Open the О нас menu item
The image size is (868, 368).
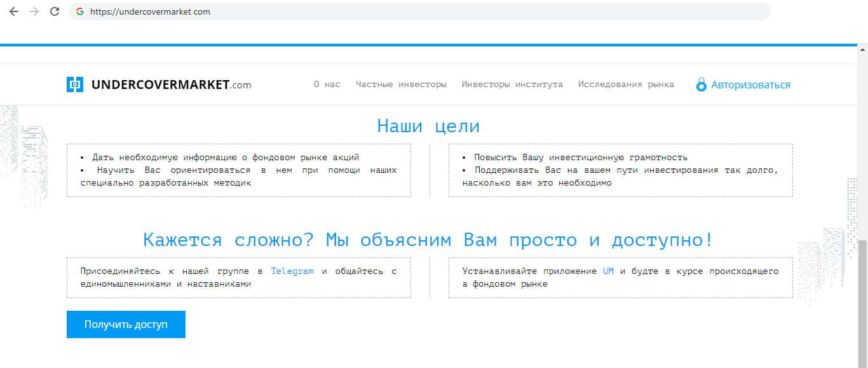pyautogui.click(x=327, y=84)
